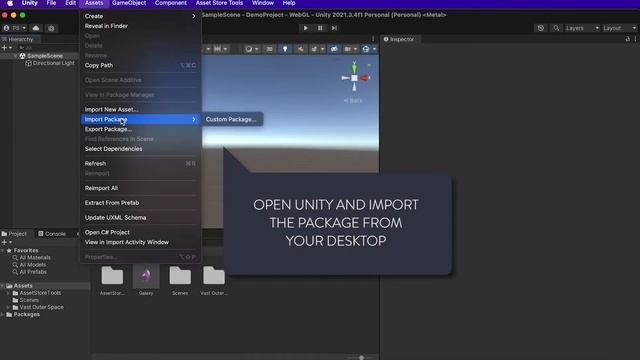This screenshot has width=640, height=360.
Task: Open the draw mode shading dropdown
Action: click(x=251, y=49)
